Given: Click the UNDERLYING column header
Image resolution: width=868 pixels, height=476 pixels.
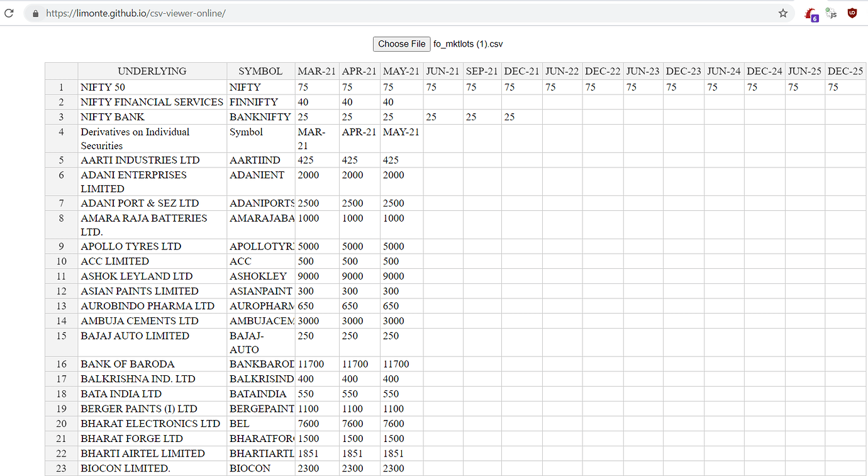Looking at the screenshot, I should tap(152, 71).
